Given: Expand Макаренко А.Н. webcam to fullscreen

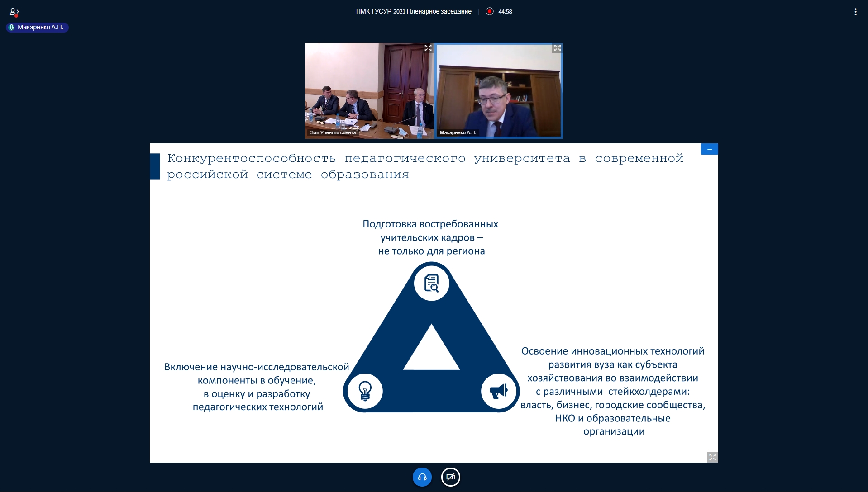Looking at the screenshot, I should pos(557,48).
